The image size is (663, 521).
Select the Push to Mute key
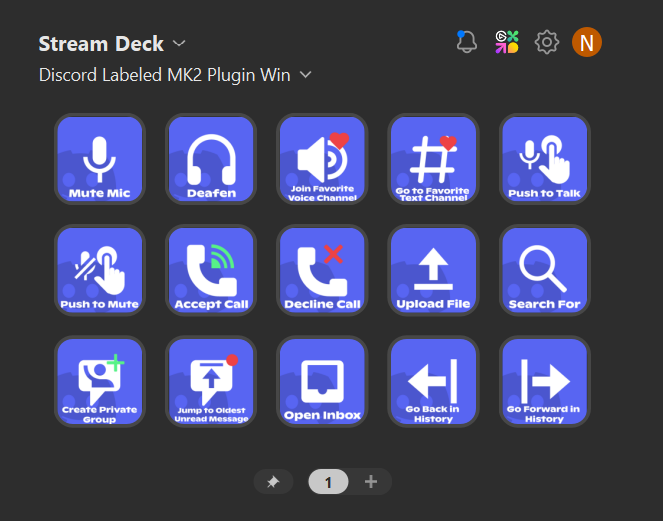click(100, 270)
